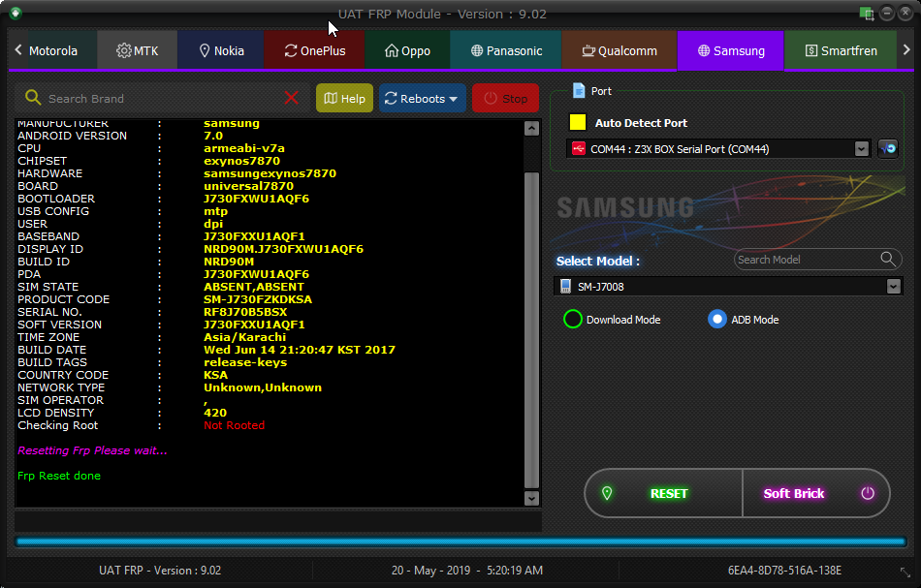The width and height of the screenshot is (921, 588).
Task: Click the 'Not Rooted' status text
Action: click(x=234, y=425)
